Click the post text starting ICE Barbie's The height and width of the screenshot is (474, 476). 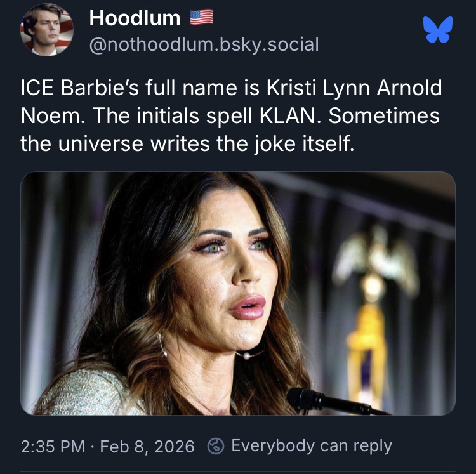click(231, 116)
